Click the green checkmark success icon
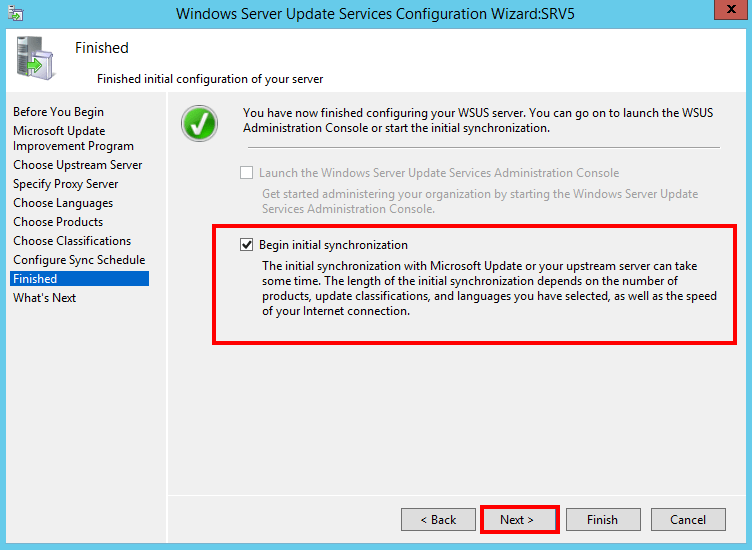 pos(200,123)
